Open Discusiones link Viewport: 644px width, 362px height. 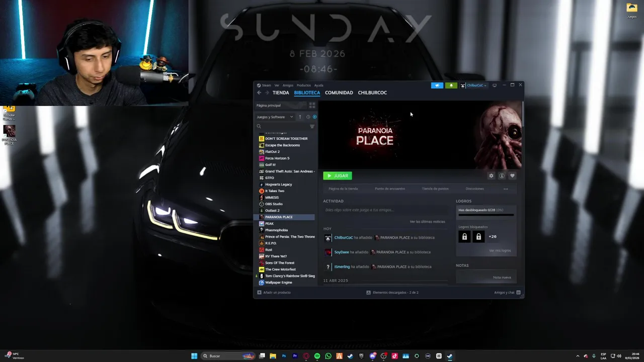[x=475, y=189]
